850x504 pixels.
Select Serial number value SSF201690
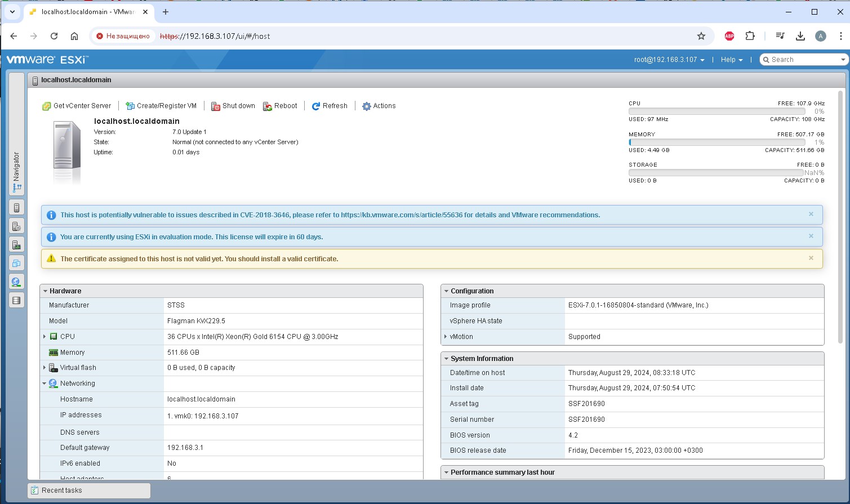click(586, 420)
